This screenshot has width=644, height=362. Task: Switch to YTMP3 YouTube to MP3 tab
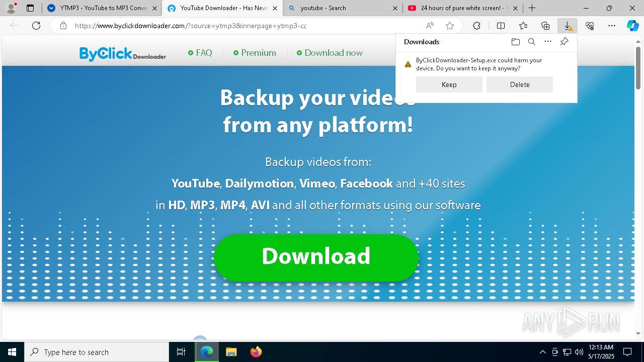pyautogui.click(x=101, y=8)
